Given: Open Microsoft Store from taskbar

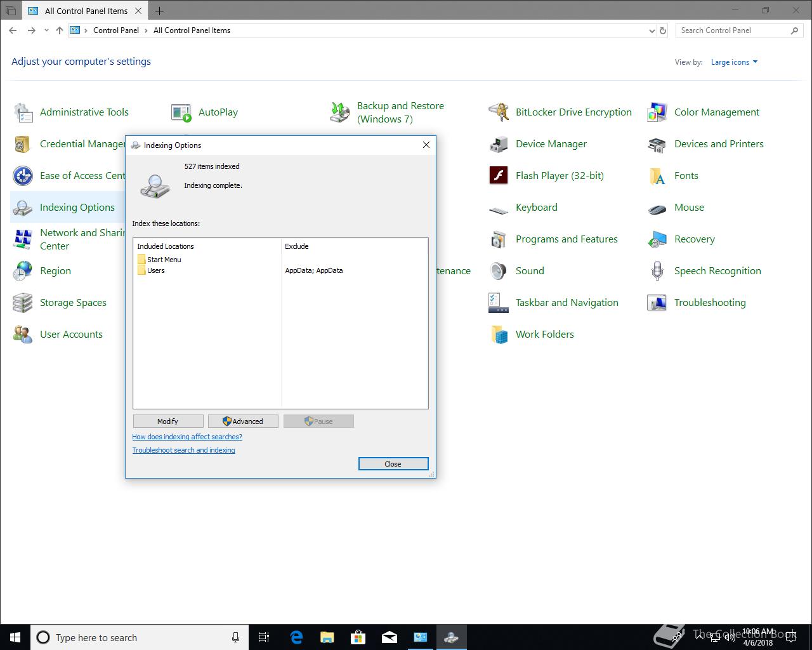Looking at the screenshot, I should 358,637.
